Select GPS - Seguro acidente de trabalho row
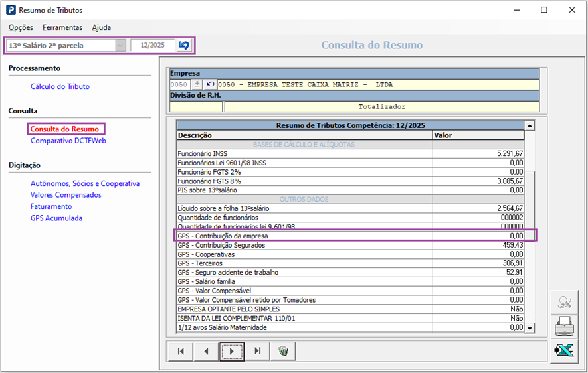Screen dimensions: 588x373 point(350,273)
